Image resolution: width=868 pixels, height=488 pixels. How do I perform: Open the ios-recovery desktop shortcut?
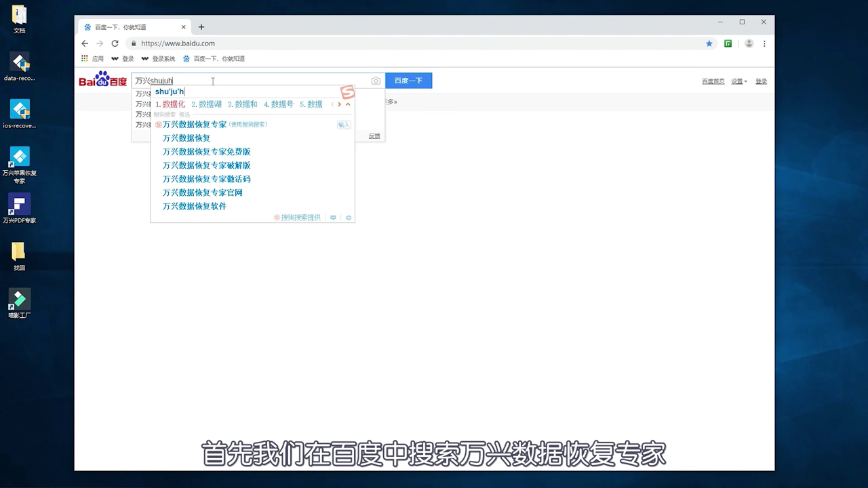[x=19, y=115]
